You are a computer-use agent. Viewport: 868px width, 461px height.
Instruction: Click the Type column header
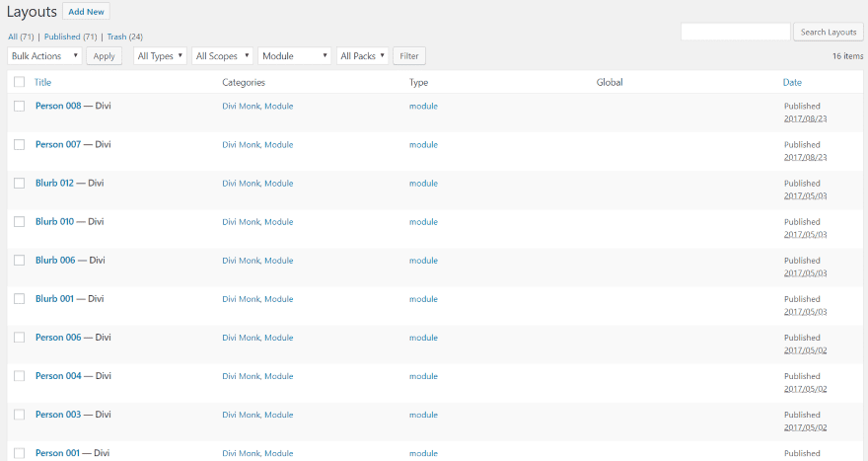click(x=418, y=82)
